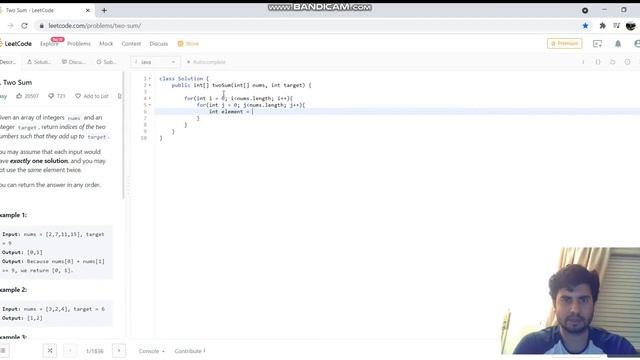
Task: Dislike the problem with the thumbs-down icon
Action: coord(51,96)
